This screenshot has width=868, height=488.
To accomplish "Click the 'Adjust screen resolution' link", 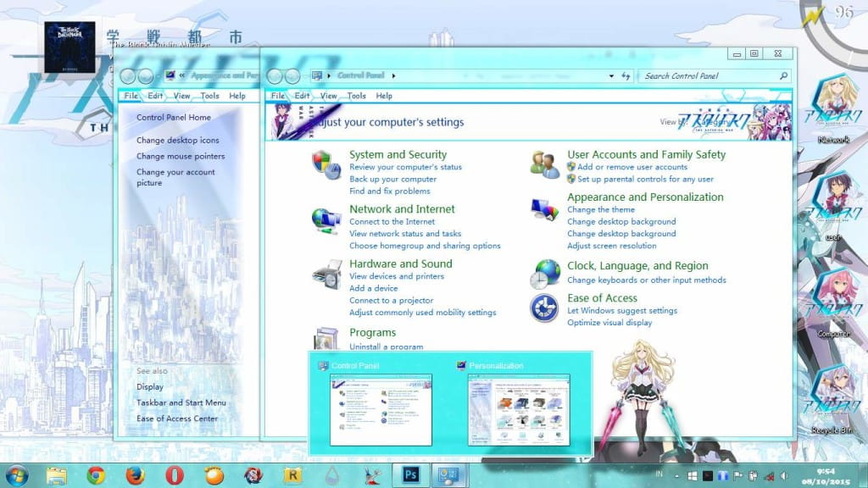I will pyautogui.click(x=611, y=246).
